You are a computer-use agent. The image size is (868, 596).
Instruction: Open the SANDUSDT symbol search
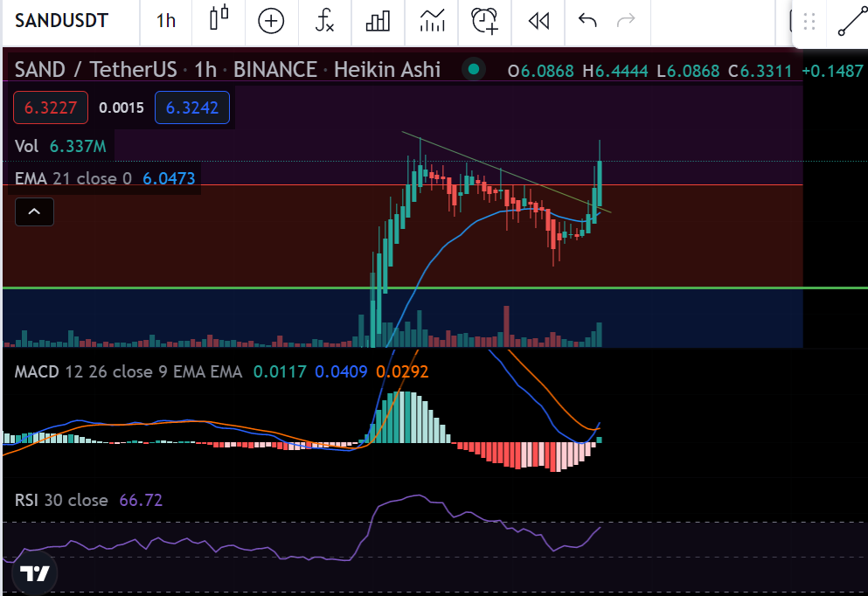click(x=61, y=21)
